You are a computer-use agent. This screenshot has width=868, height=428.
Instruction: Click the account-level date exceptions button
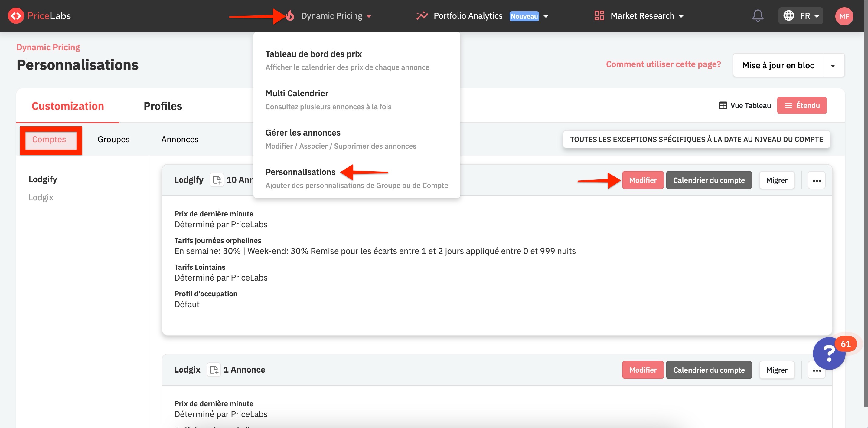(x=696, y=139)
